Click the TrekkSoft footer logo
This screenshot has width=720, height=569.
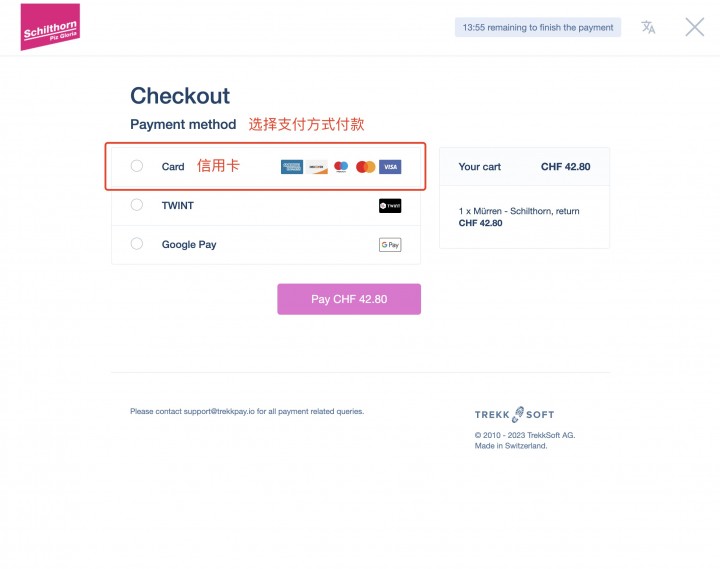click(514, 414)
